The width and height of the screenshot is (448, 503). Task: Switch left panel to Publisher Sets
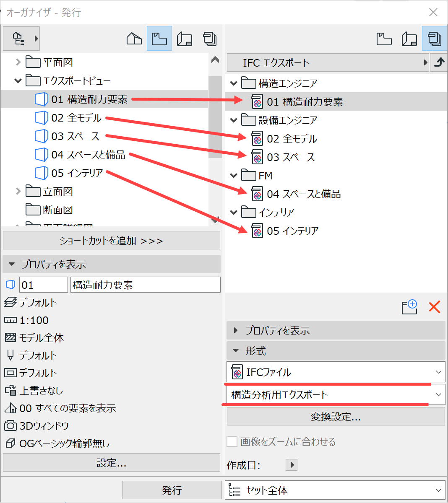tap(210, 39)
